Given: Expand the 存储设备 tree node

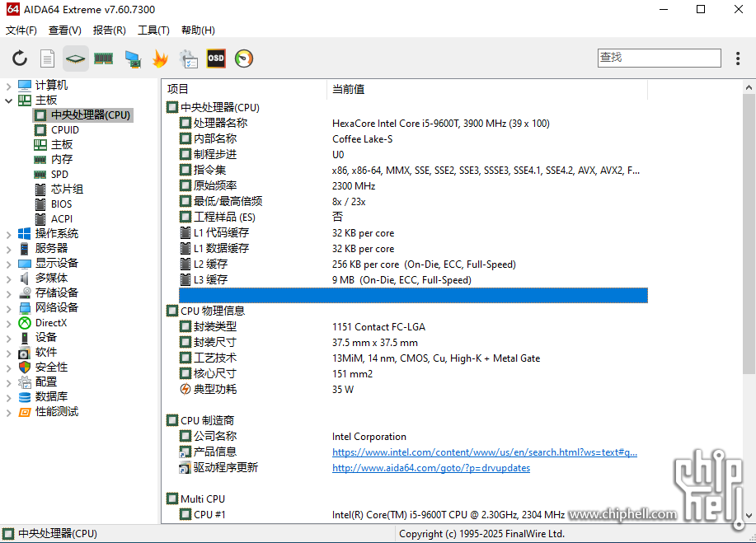Looking at the screenshot, I should 9,294.
